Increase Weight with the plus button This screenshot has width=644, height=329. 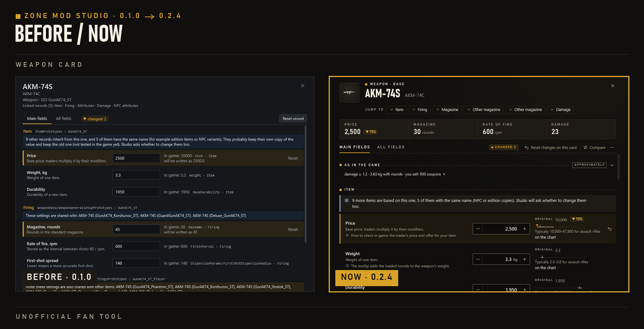tap(525, 259)
